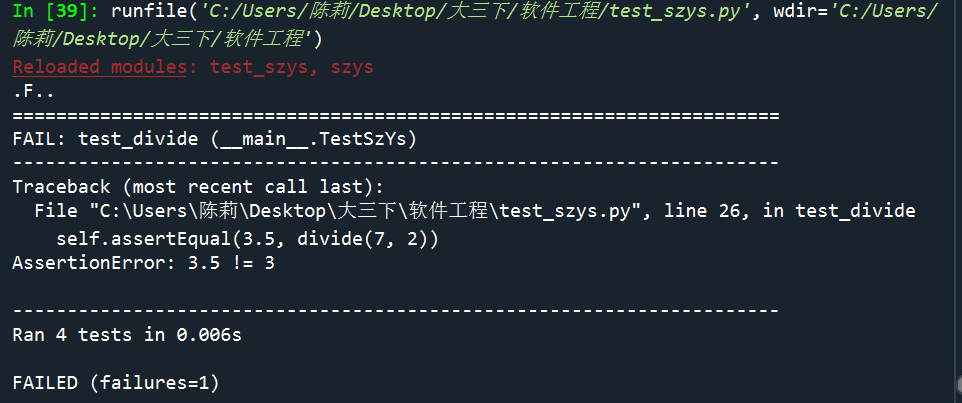Click the __main__.TestSzYs class name
The width and height of the screenshot is (962, 403).
tap(314, 138)
